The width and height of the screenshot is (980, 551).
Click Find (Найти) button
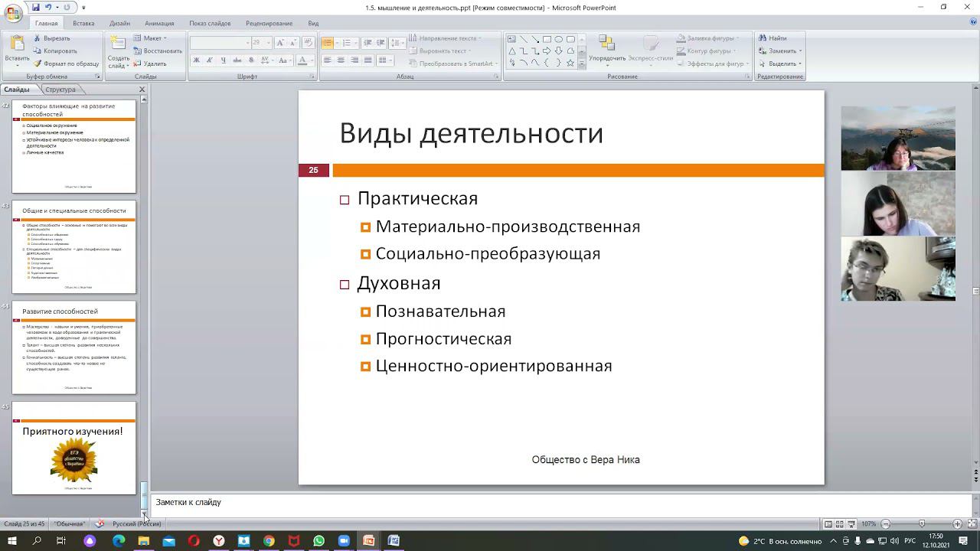[773, 38]
